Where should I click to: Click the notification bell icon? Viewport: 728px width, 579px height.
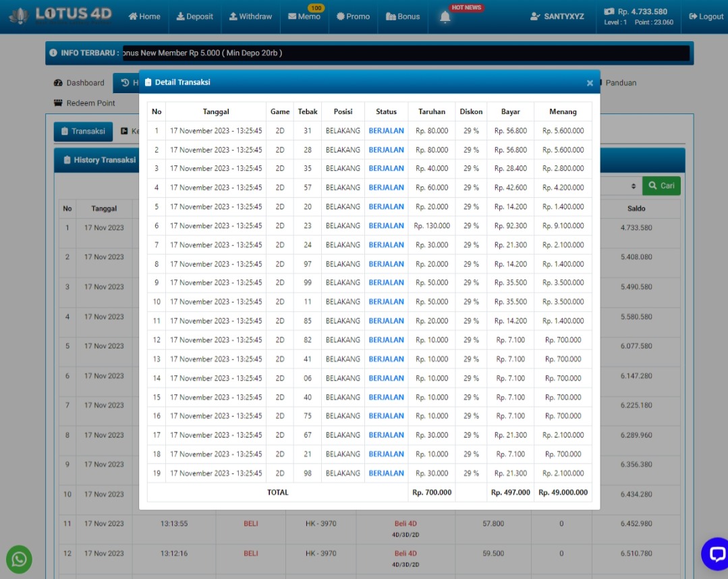[x=445, y=18]
